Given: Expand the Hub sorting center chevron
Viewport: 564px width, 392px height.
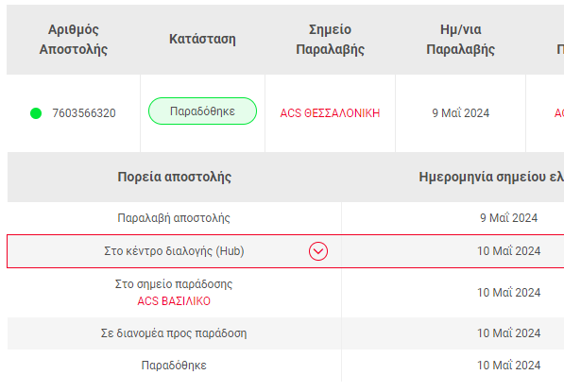Looking at the screenshot, I should (x=318, y=251).
